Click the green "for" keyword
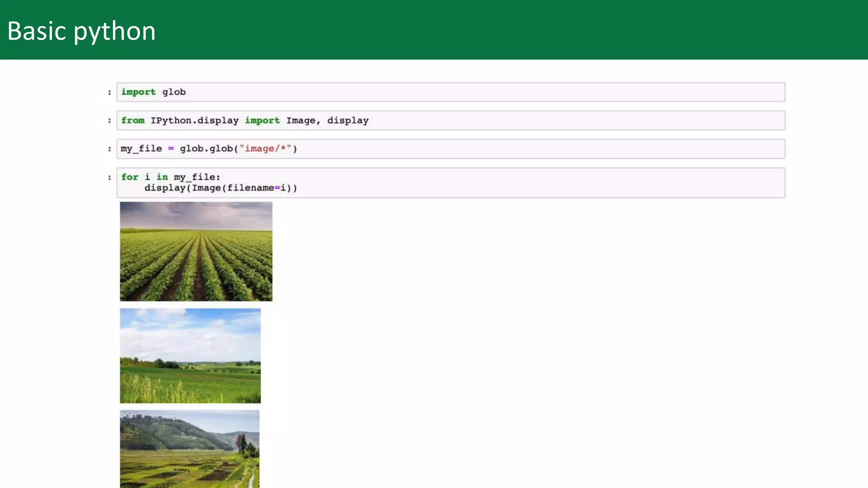Screen dimensions: 868x488 pyautogui.click(x=130, y=177)
